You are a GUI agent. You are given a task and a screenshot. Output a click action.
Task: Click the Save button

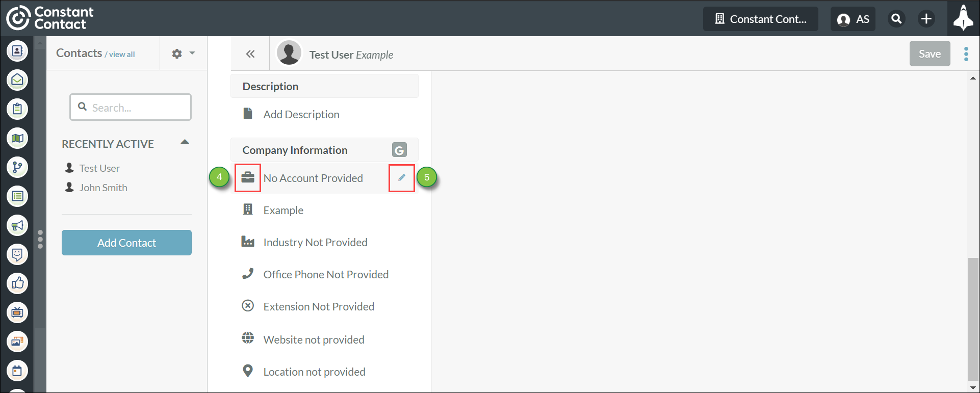pyautogui.click(x=930, y=54)
